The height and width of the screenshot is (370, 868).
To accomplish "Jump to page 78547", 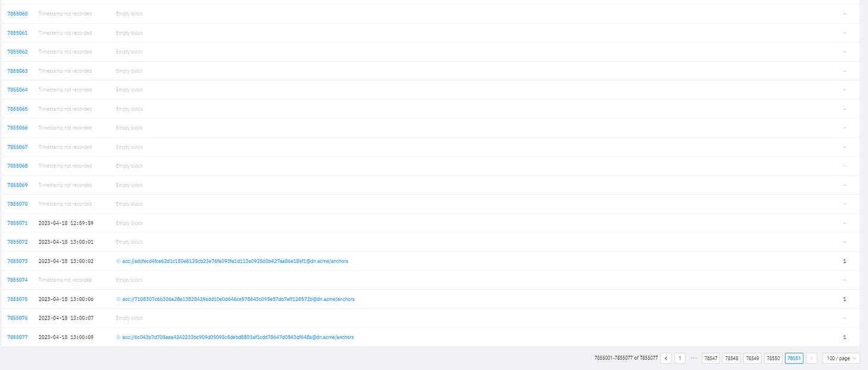I will [711, 358].
